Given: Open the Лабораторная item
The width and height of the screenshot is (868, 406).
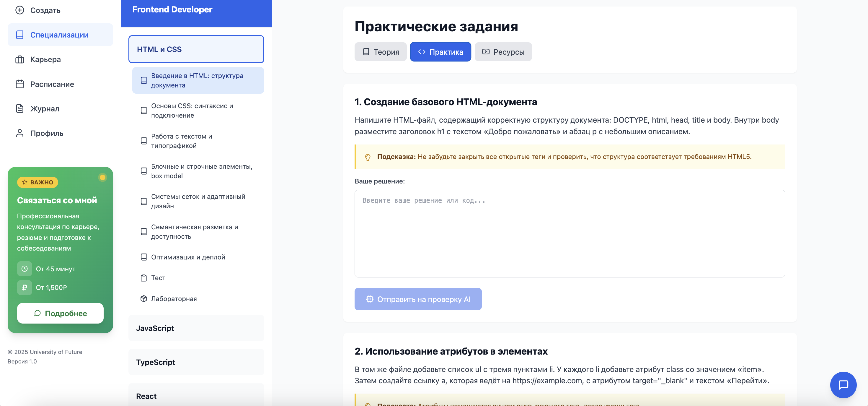Looking at the screenshot, I should point(198,299).
